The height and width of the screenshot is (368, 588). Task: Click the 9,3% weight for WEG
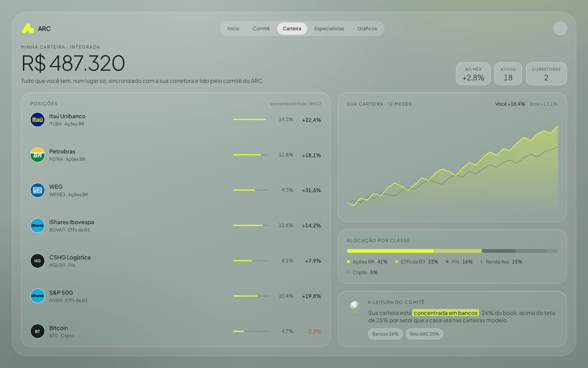click(x=287, y=190)
